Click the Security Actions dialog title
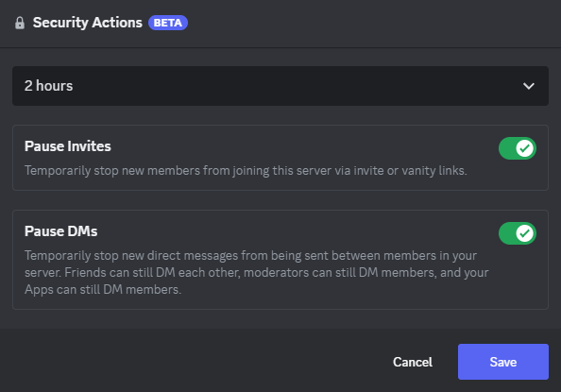 [x=88, y=23]
